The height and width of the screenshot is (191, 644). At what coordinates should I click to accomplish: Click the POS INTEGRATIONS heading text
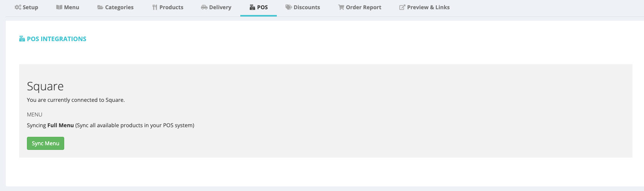tap(57, 39)
